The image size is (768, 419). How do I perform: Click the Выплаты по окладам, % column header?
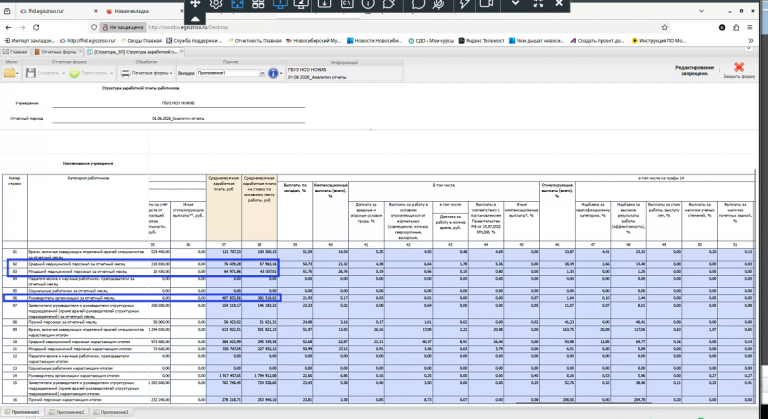(x=295, y=211)
